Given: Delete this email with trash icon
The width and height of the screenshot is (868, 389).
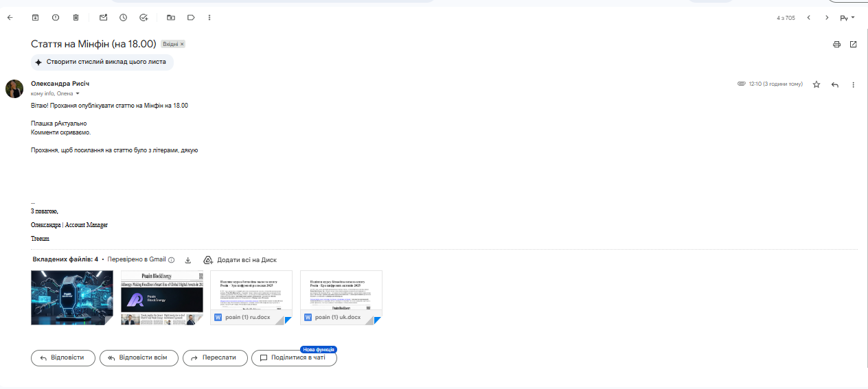Looking at the screenshot, I should click(76, 17).
